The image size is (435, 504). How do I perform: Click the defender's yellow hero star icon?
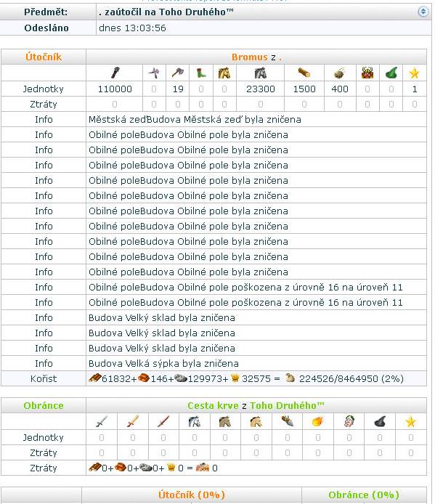(x=410, y=422)
